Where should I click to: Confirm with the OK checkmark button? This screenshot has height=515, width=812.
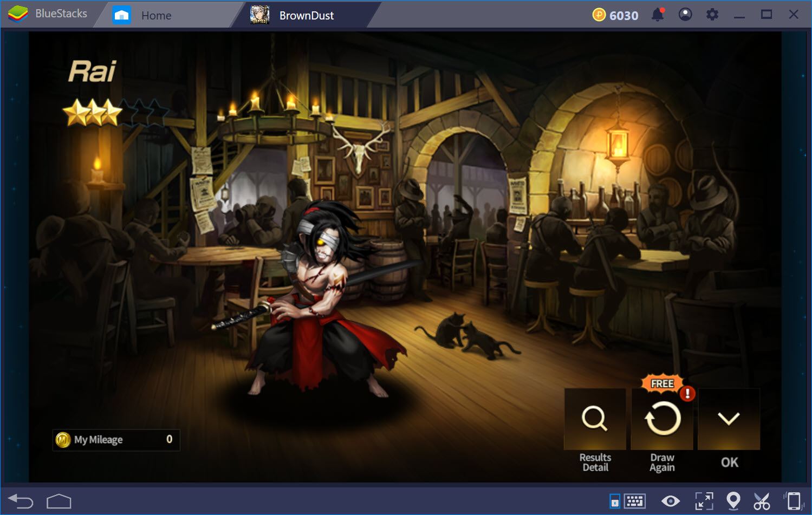729,419
